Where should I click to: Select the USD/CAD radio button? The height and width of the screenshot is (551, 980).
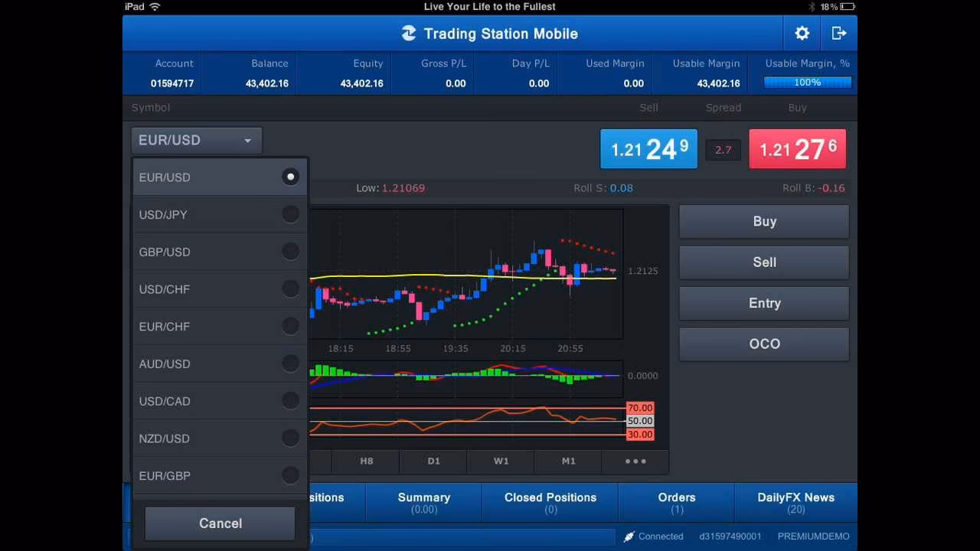[x=290, y=400]
